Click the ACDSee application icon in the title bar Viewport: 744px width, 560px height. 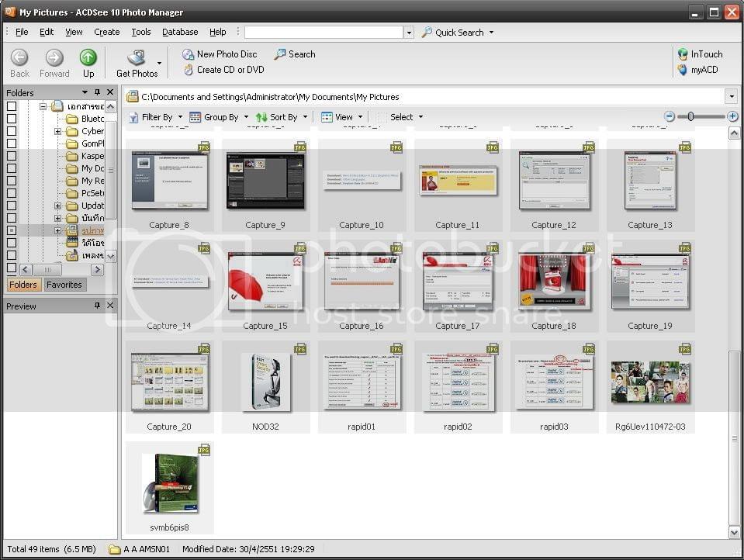tap(10, 12)
